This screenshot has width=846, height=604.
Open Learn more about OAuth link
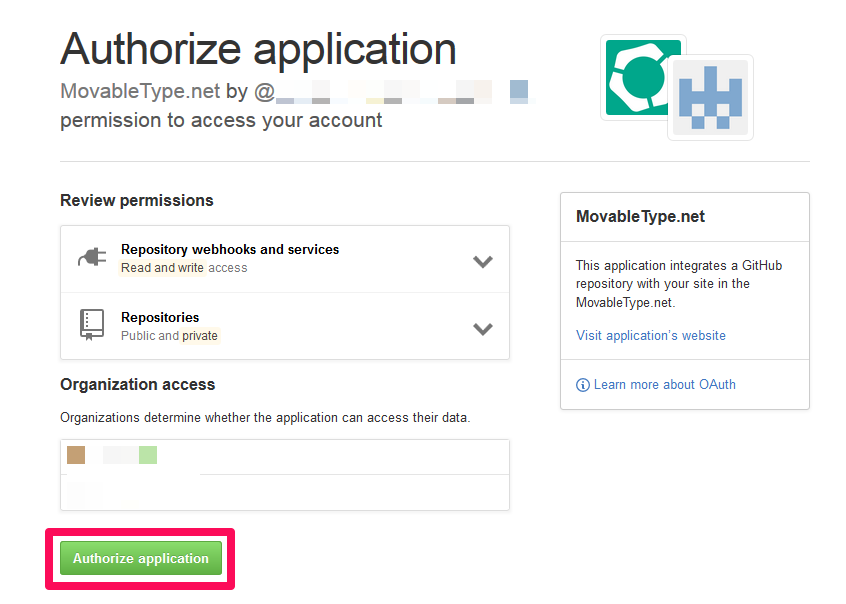pyautogui.click(x=664, y=384)
